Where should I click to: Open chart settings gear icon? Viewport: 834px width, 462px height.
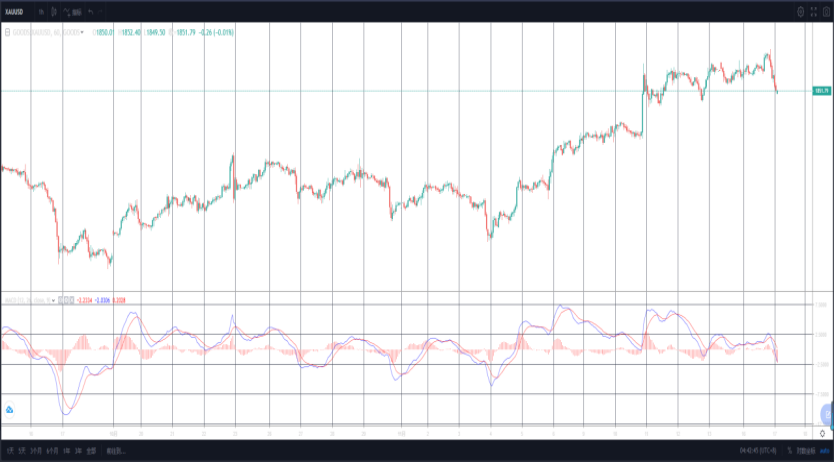point(800,12)
